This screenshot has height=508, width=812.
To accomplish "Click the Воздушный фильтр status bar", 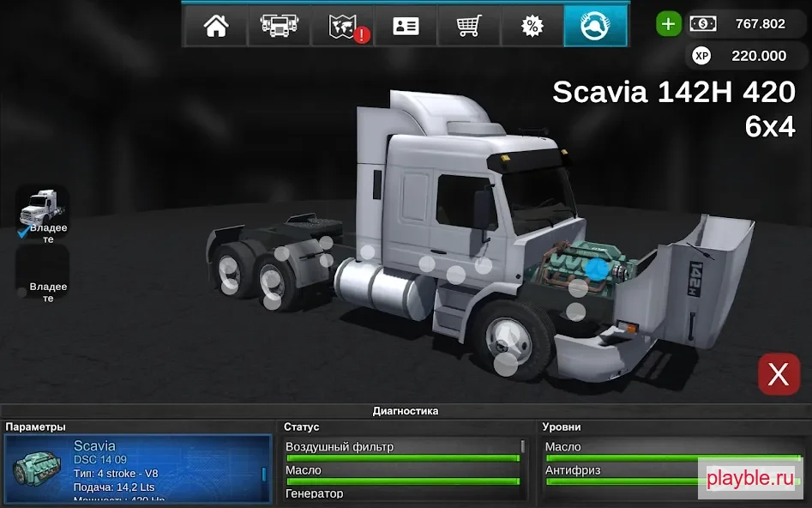I will (403, 457).
